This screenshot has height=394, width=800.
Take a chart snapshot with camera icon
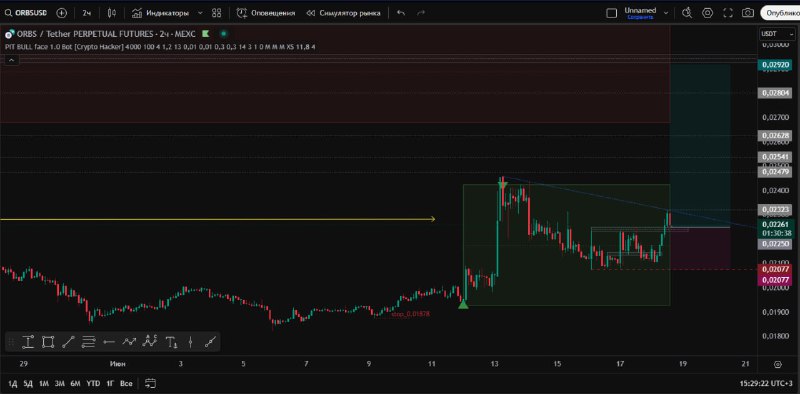point(747,13)
